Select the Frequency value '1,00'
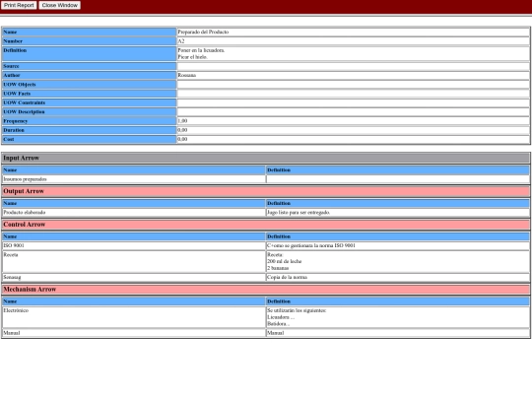 point(182,121)
